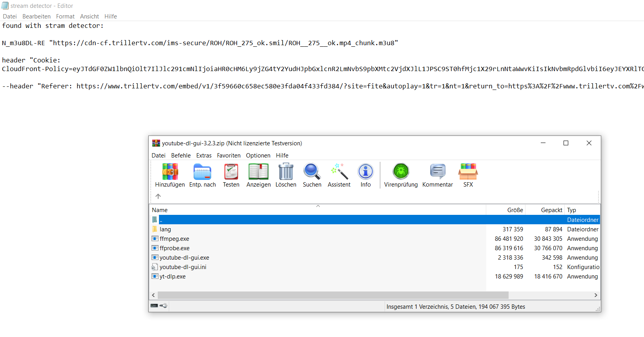Screen dimensions: 644x337
Task: Click the 'Insgesamt 1 Verzeichnis' status text
Action: point(456,306)
